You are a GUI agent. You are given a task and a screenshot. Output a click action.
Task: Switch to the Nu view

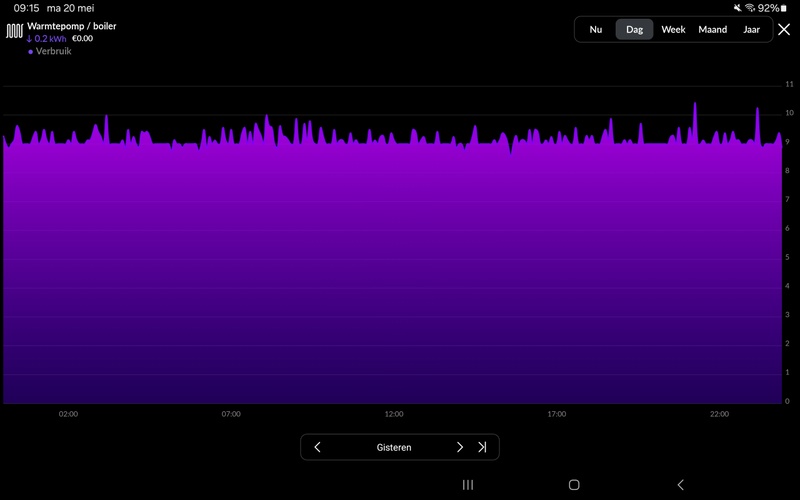[x=595, y=30]
